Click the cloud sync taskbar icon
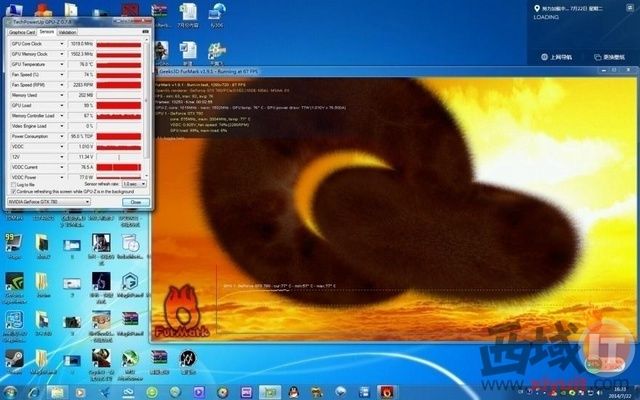 pyautogui.click(x=128, y=393)
